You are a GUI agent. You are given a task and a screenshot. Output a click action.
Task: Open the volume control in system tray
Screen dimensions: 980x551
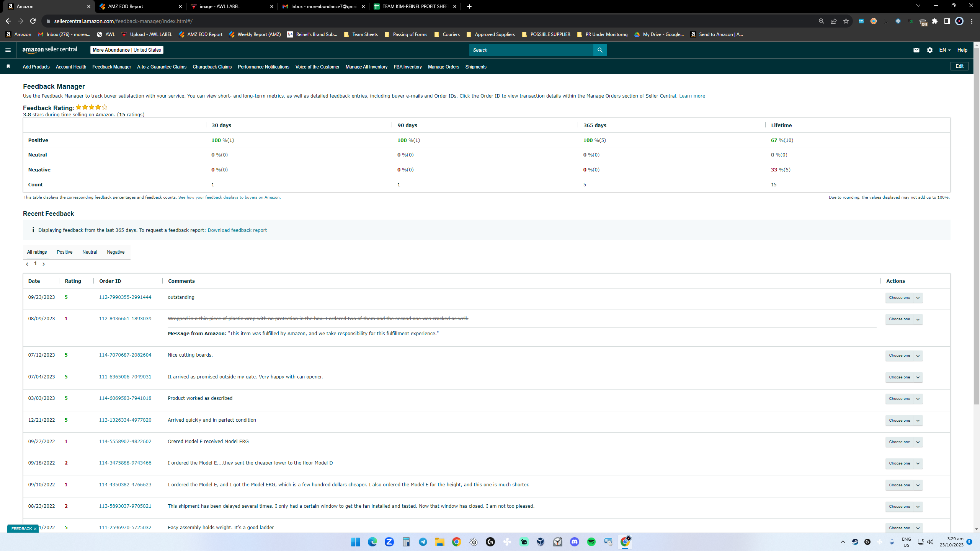point(930,542)
